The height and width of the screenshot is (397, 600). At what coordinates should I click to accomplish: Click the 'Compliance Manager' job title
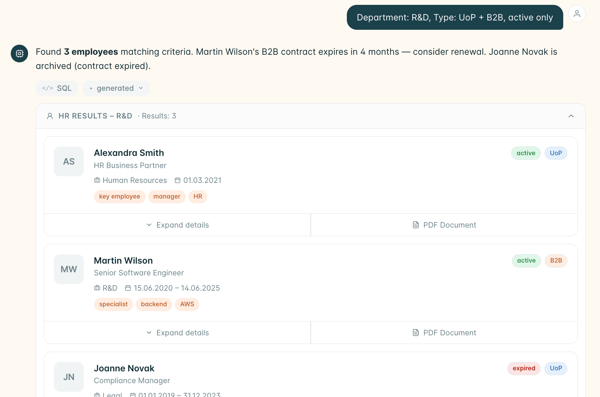pos(132,381)
